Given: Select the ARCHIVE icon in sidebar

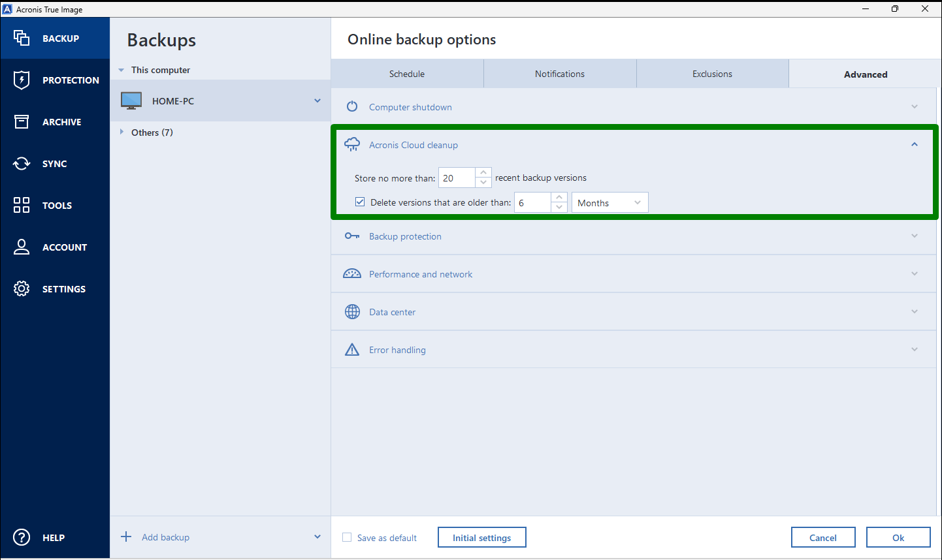Looking at the screenshot, I should [21, 121].
